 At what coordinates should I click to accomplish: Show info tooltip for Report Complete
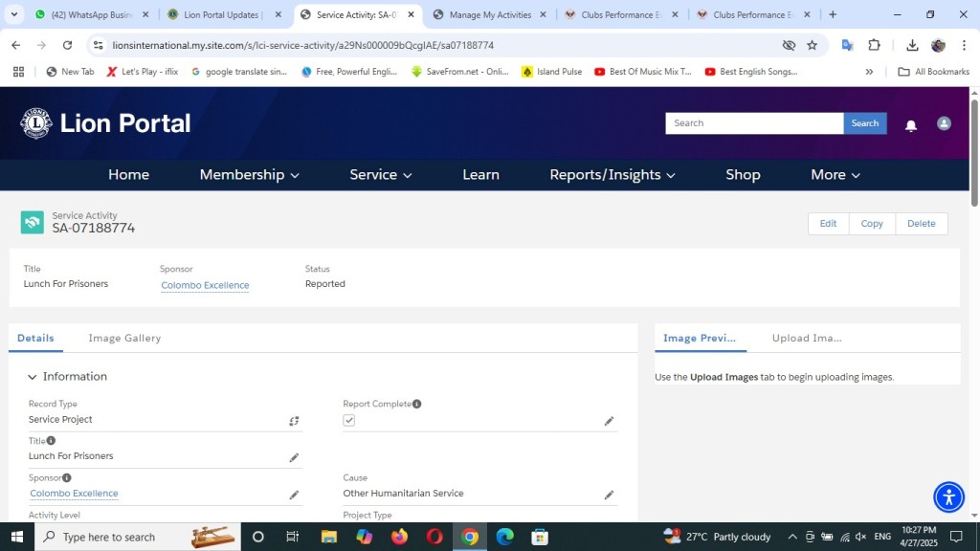pyautogui.click(x=417, y=404)
